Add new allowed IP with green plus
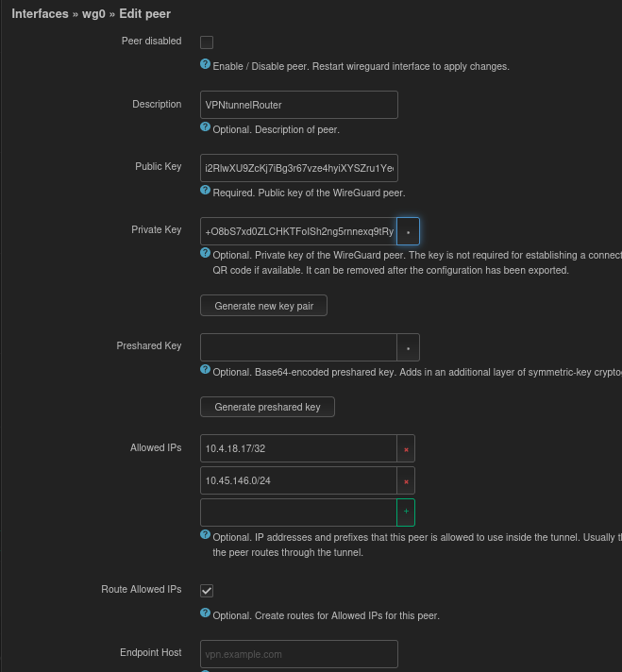 pyautogui.click(x=406, y=512)
